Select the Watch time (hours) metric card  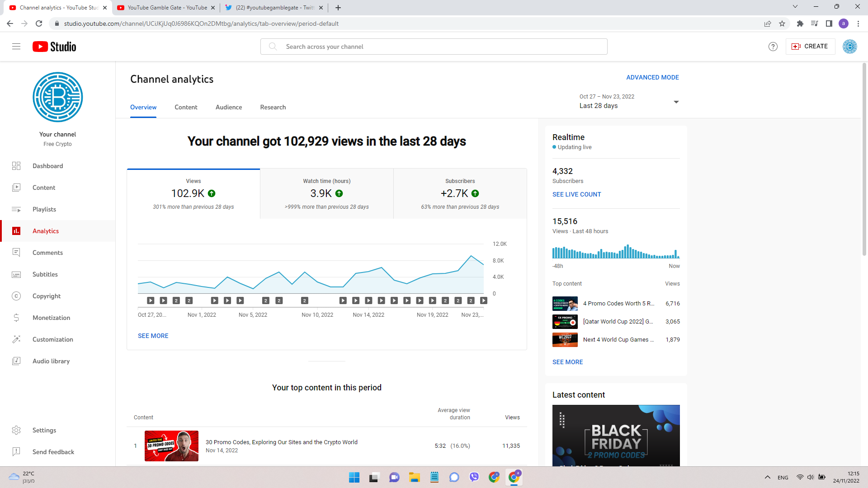pyautogui.click(x=326, y=194)
